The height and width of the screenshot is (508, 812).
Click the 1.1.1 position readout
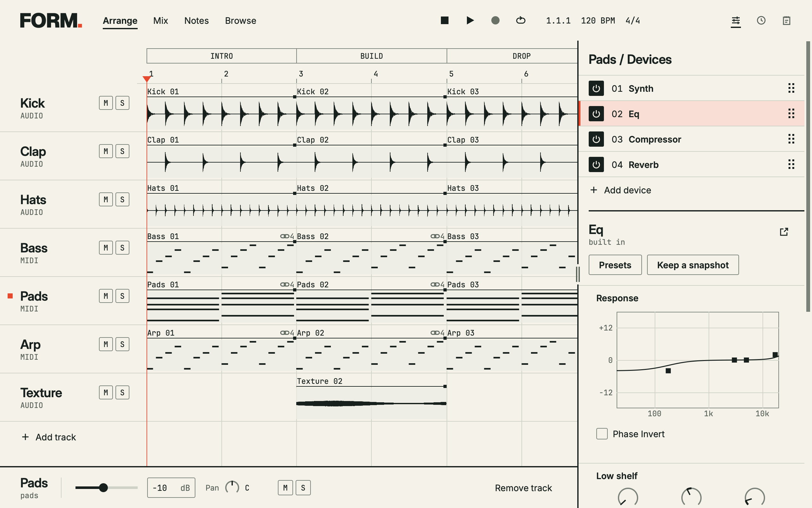point(558,21)
